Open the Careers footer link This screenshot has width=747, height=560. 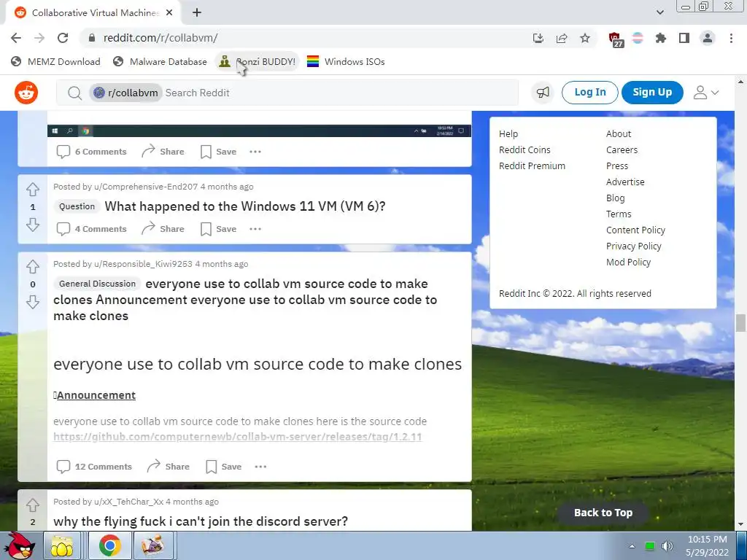pyautogui.click(x=622, y=149)
